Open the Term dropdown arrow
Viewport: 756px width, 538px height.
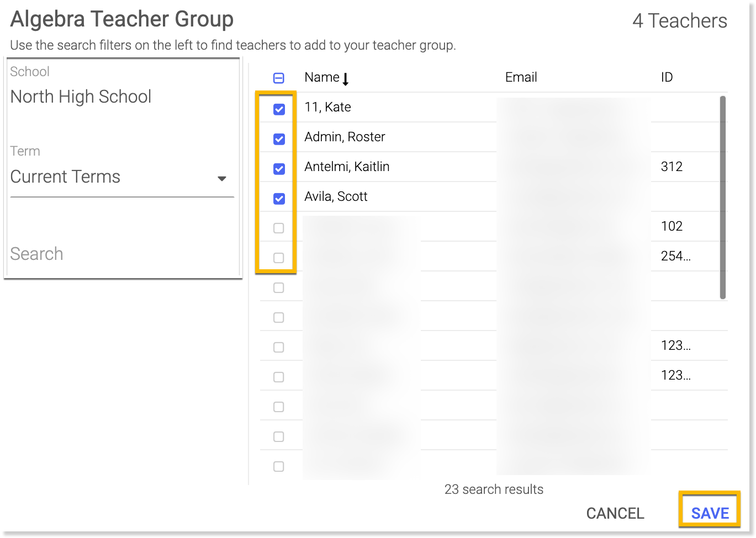coord(222,178)
